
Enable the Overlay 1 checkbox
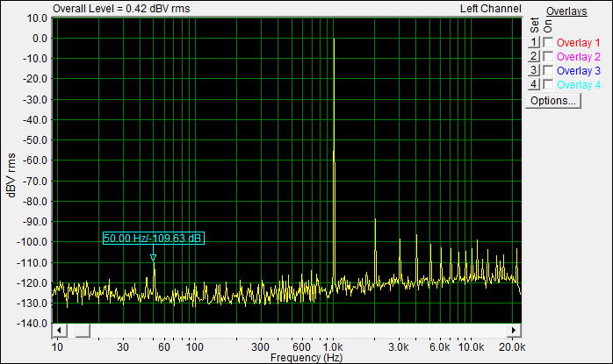pyautogui.click(x=548, y=43)
